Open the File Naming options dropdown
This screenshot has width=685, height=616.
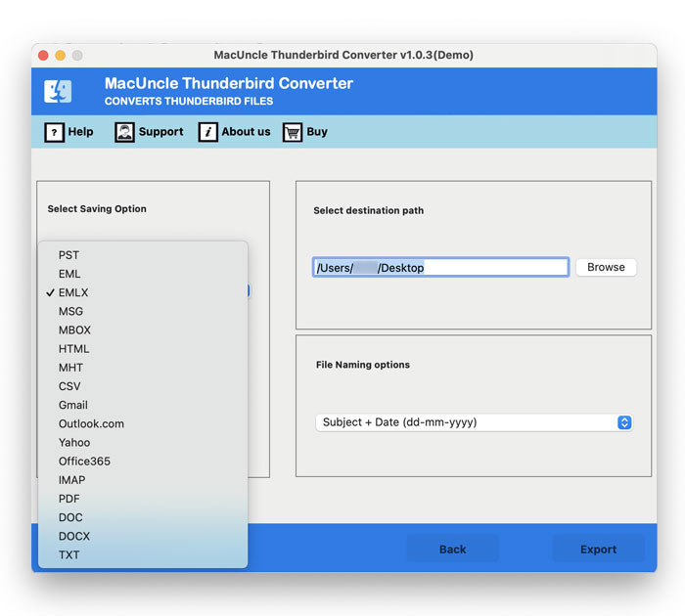pyautogui.click(x=474, y=422)
